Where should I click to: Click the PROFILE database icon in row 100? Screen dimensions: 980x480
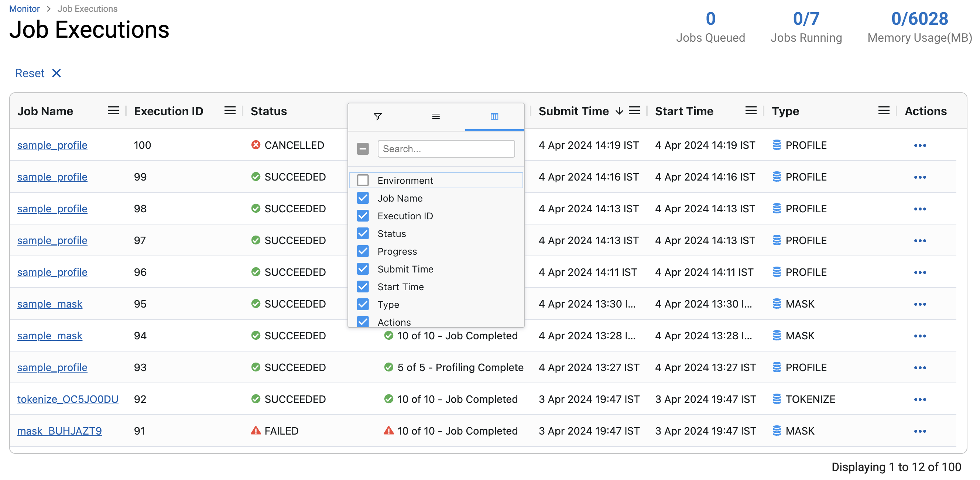[x=777, y=145]
